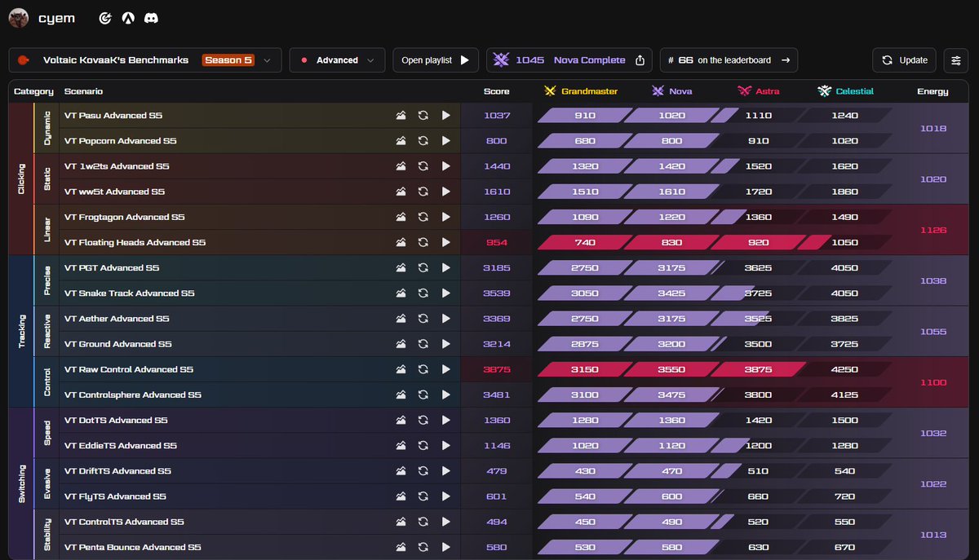Click the 1100 Control energy value

[932, 382]
